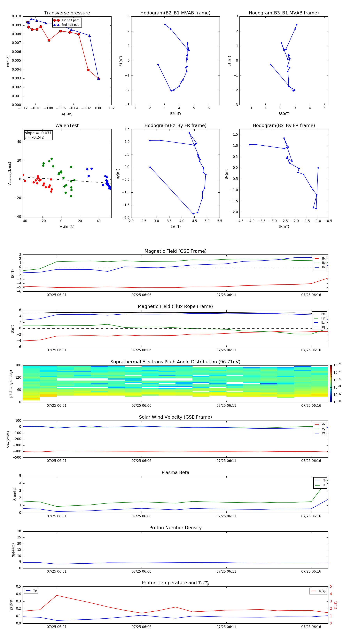Click the 'Transverse pressure' plot title
Image resolution: width=351 pixels, height=644 pixels.
tap(67, 13)
